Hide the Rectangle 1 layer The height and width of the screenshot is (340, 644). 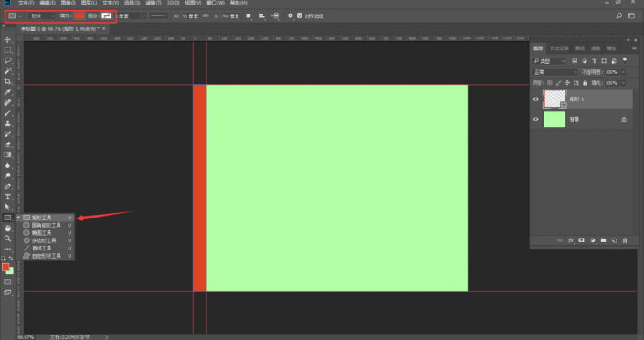pyautogui.click(x=535, y=99)
